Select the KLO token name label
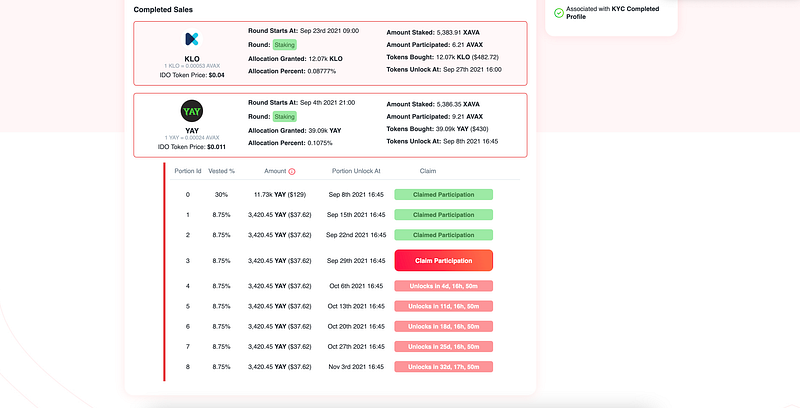The height and width of the screenshot is (408, 800). (x=192, y=59)
